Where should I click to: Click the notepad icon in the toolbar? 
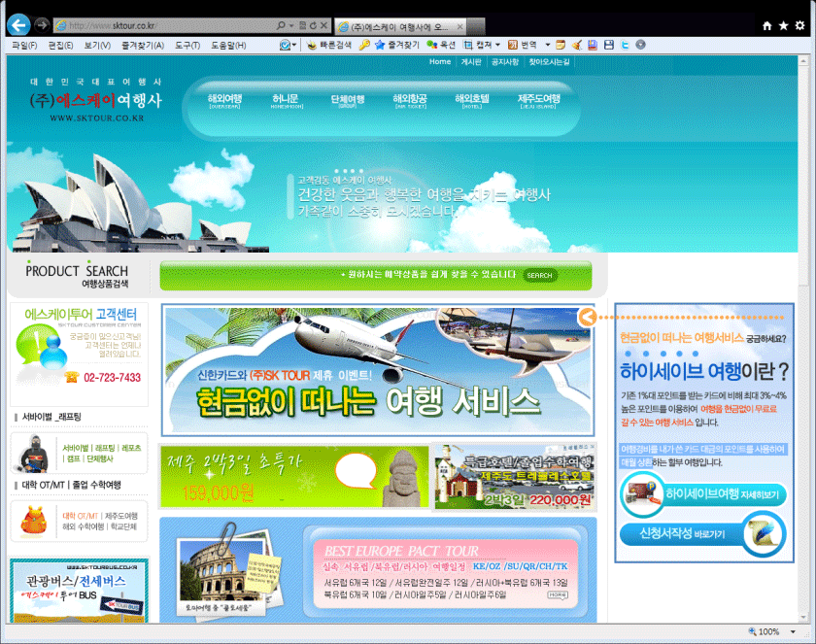coord(561,46)
